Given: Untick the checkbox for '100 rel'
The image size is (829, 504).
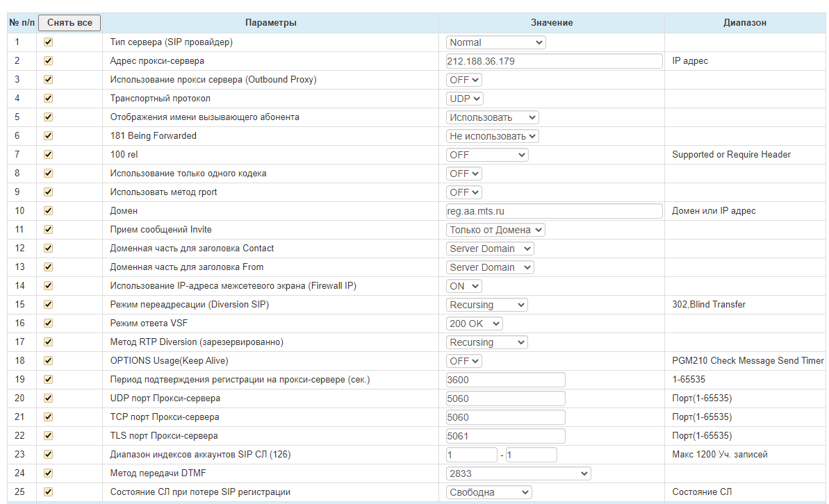Looking at the screenshot, I should (x=48, y=154).
